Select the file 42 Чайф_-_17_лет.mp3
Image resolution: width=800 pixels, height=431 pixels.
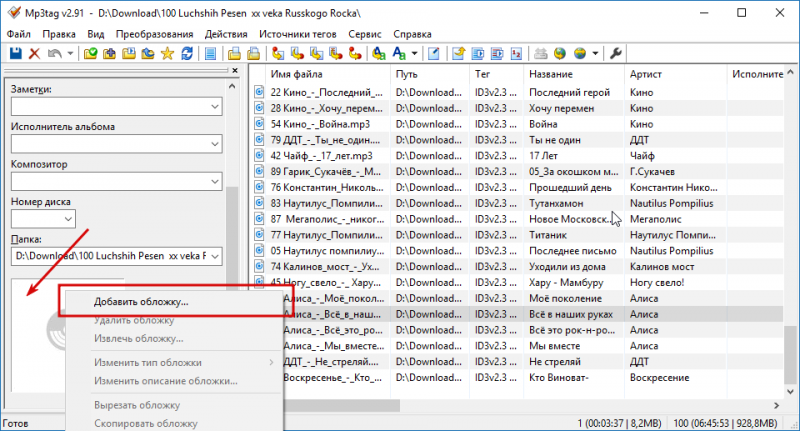[321, 156]
